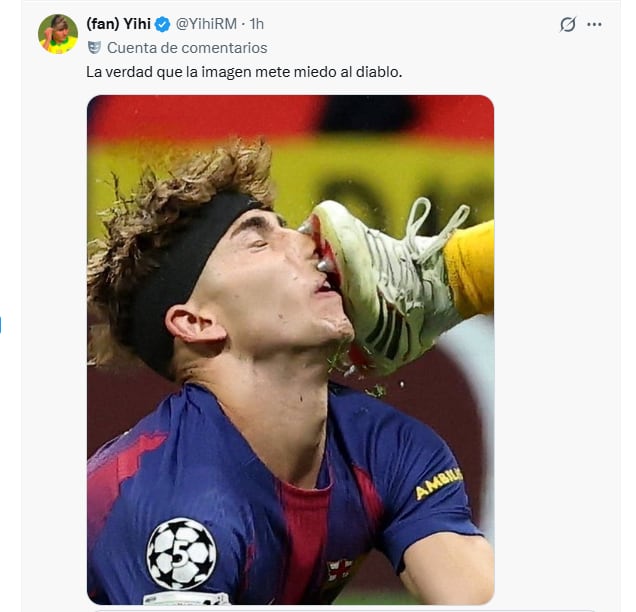Open the author's round profile avatar
Viewport: 636px width, 612px height.
58,34
